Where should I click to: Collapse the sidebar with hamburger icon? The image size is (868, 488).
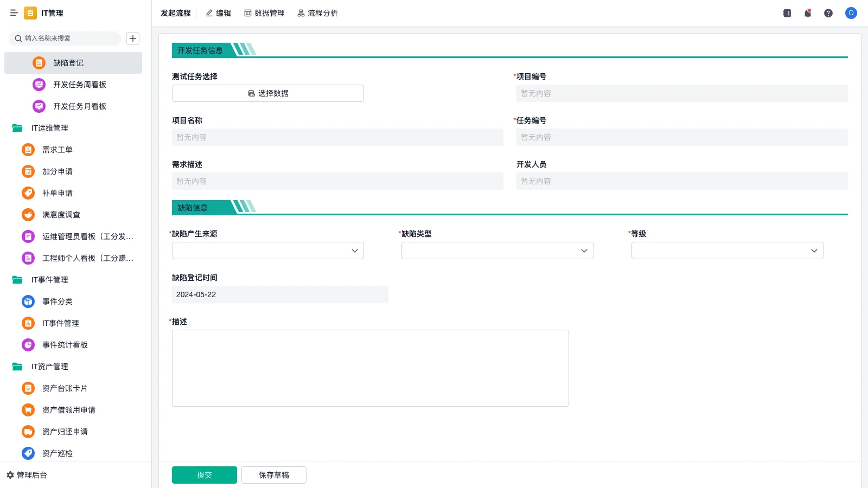click(x=14, y=13)
